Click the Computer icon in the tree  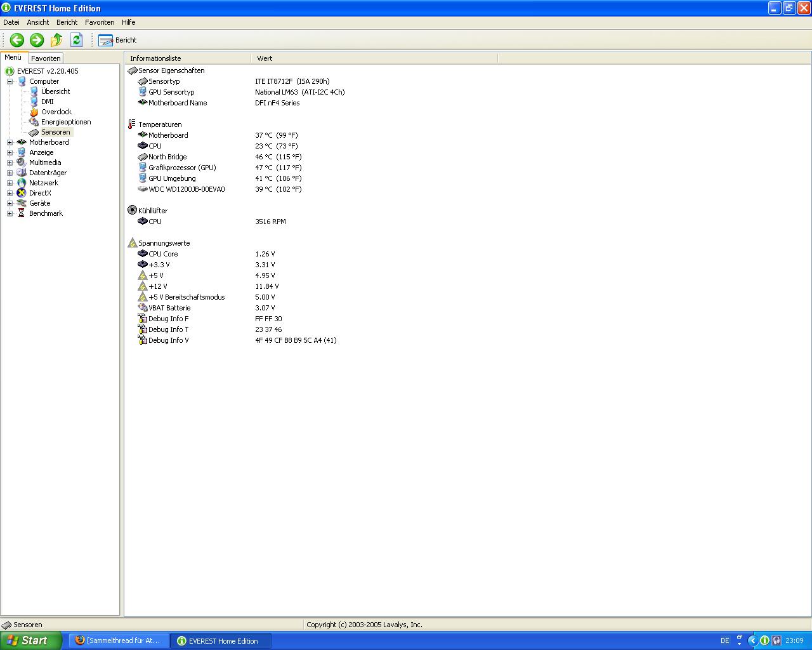[x=22, y=81]
